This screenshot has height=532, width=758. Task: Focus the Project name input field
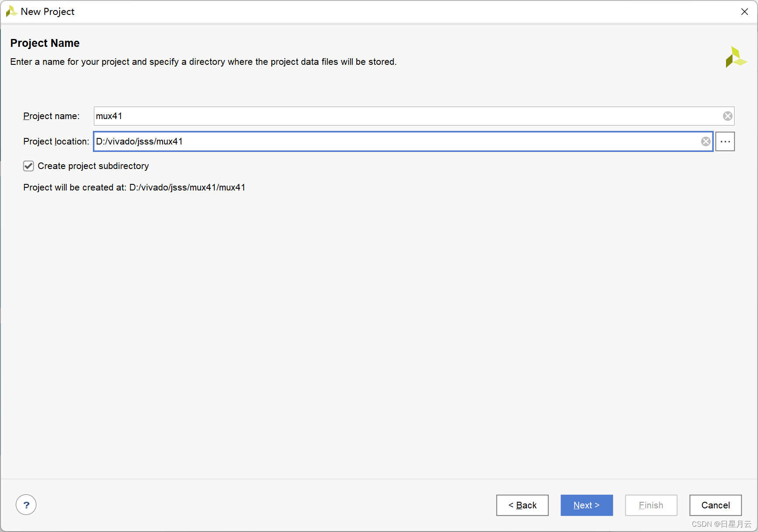pos(407,116)
